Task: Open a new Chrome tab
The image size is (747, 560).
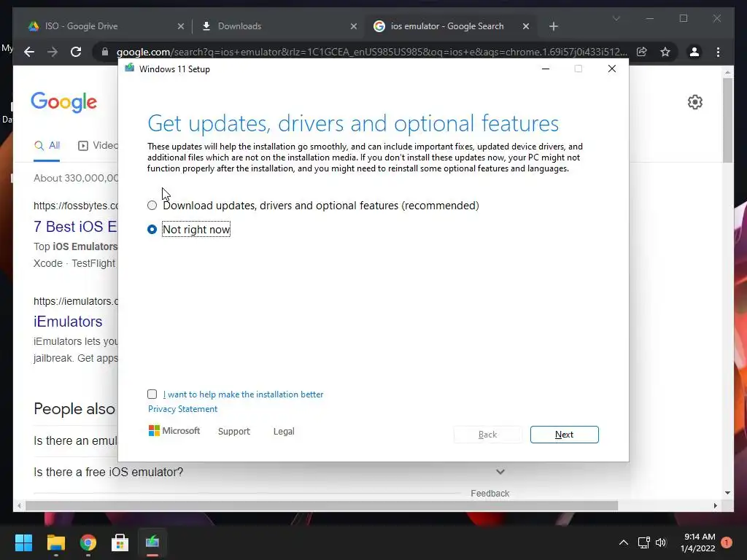Action: pos(554,26)
